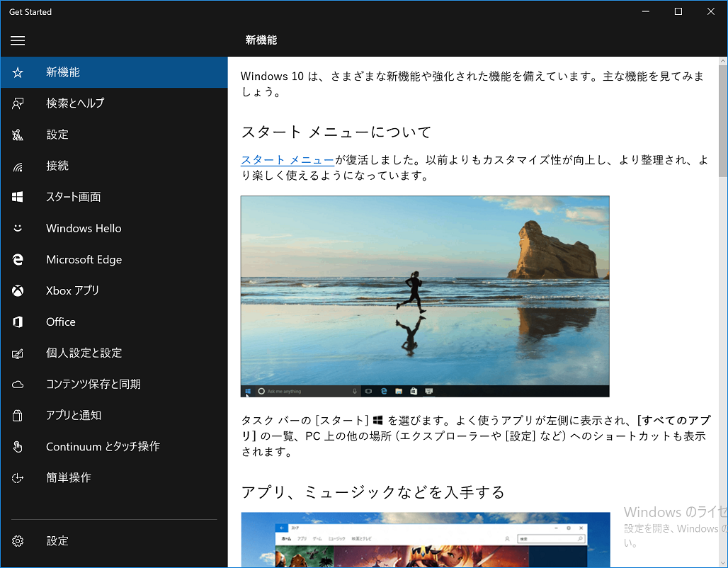Image resolution: width=728 pixels, height=568 pixels.
Task: Select Xbox アプリ menu item
Action: tap(114, 291)
